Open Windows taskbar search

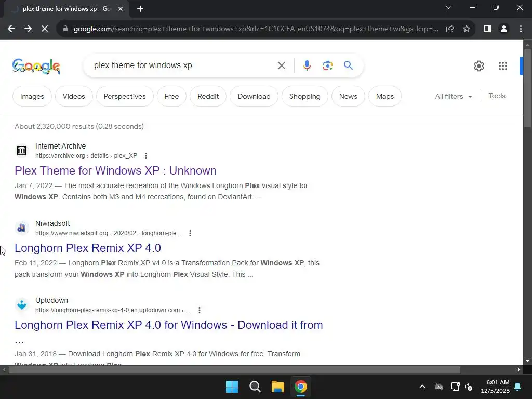coord(255,387)
